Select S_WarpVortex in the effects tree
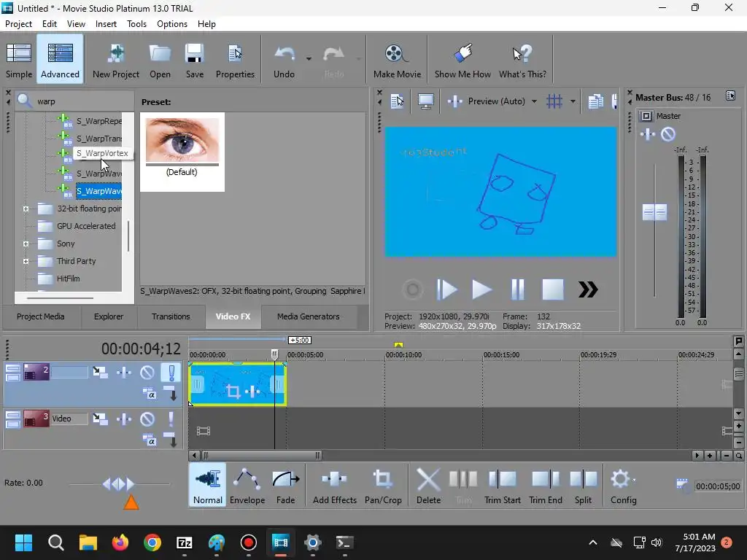The height and width of the screenshot is (560, 747). pos(102,153)
